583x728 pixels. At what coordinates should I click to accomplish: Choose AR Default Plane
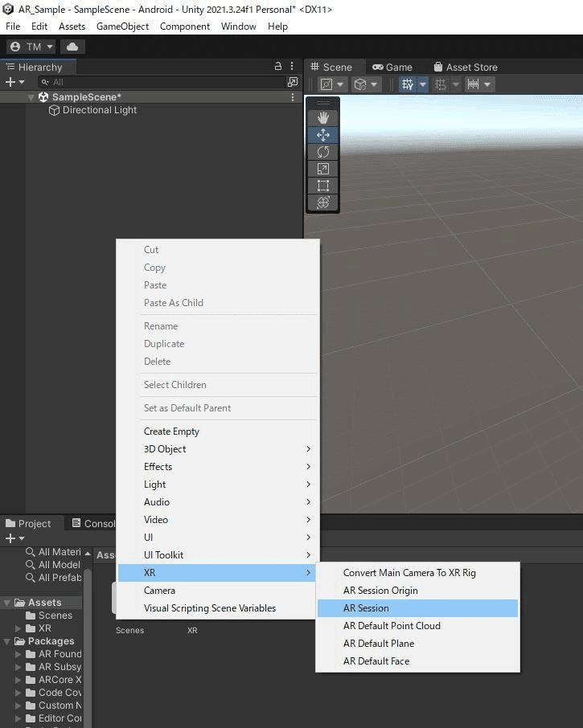tap(417, 644)
